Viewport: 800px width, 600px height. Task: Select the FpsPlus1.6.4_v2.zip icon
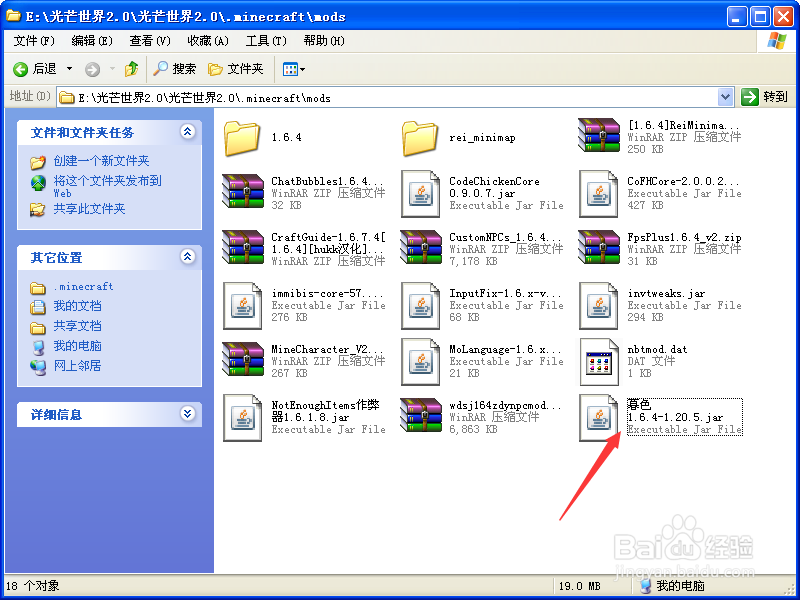point(599,247)
